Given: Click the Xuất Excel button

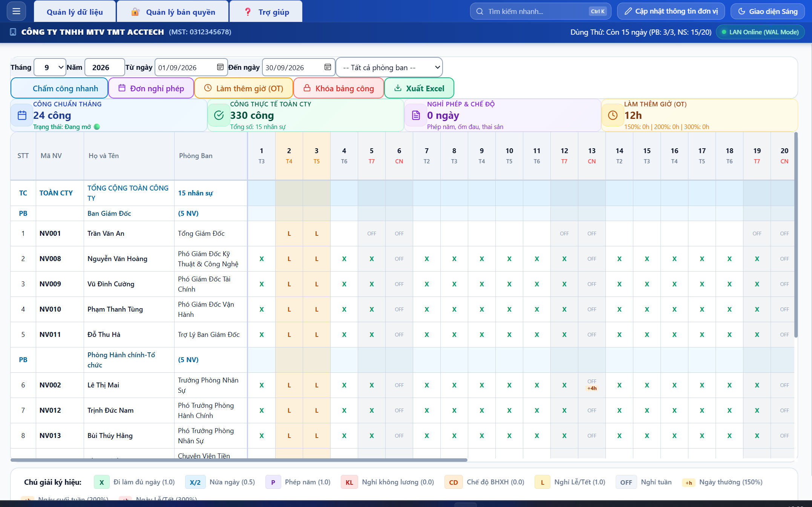Looking at the screenshot, I should pyautogui.click(x=419, y=88).
